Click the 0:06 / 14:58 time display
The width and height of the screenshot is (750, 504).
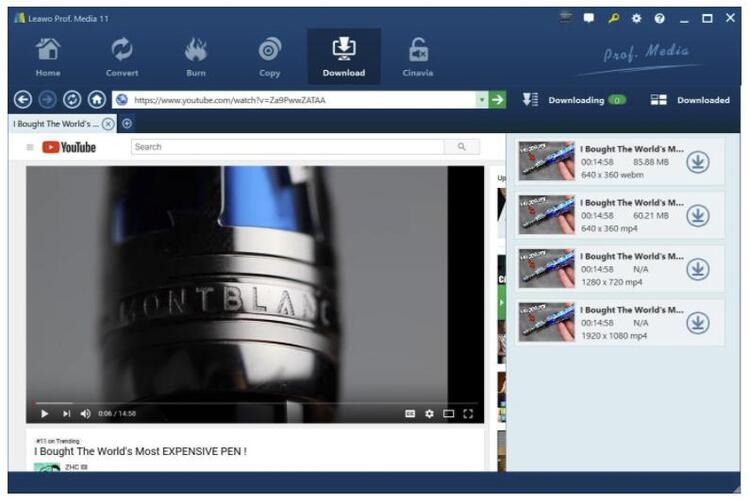(117, 414)
